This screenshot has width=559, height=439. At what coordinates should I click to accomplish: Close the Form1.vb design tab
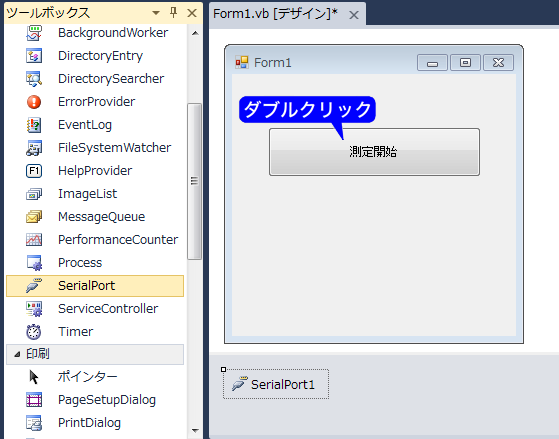pyautogui.click(x=354, y=15)
